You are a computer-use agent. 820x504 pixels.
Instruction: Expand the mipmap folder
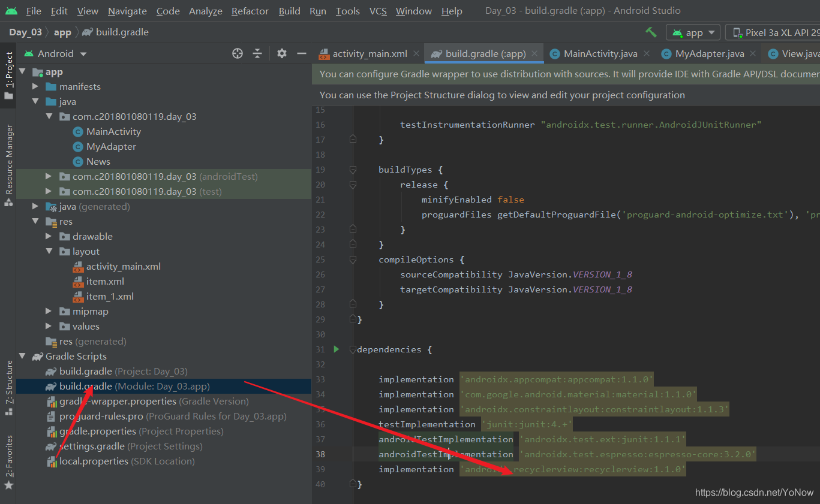pyautogui.click(x=49, y=312)
